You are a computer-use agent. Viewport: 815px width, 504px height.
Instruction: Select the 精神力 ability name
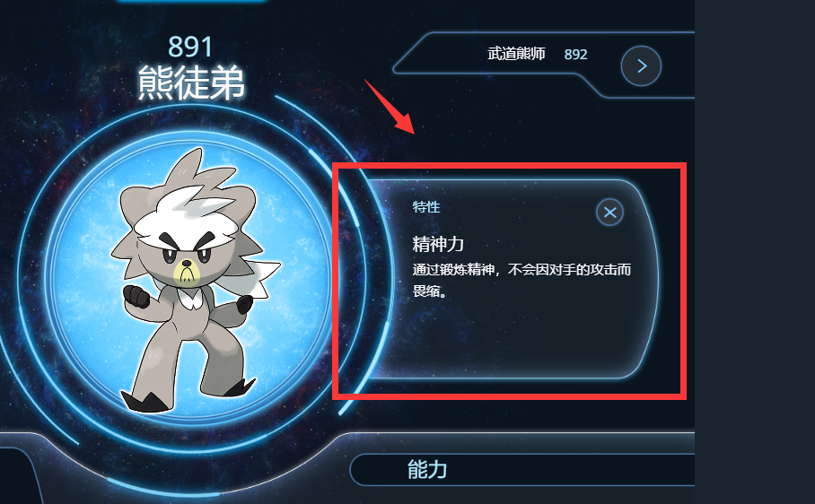(x=438, y=243)
